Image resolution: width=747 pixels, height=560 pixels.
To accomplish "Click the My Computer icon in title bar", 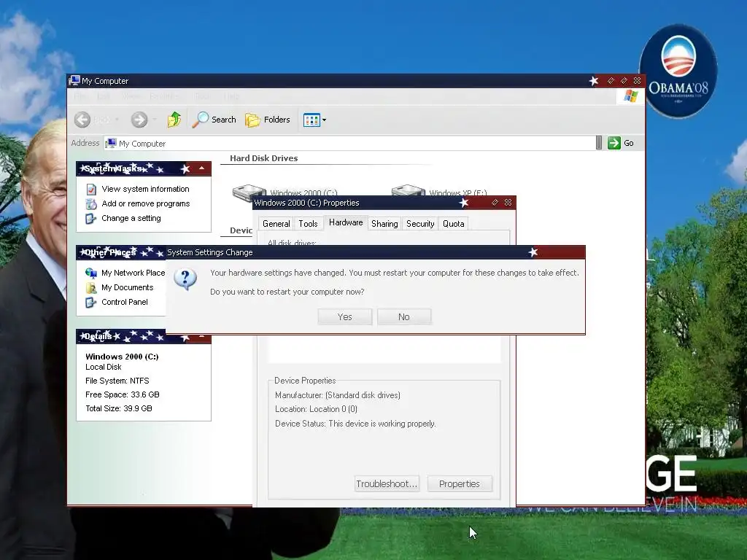I will (x=74, y=80).
